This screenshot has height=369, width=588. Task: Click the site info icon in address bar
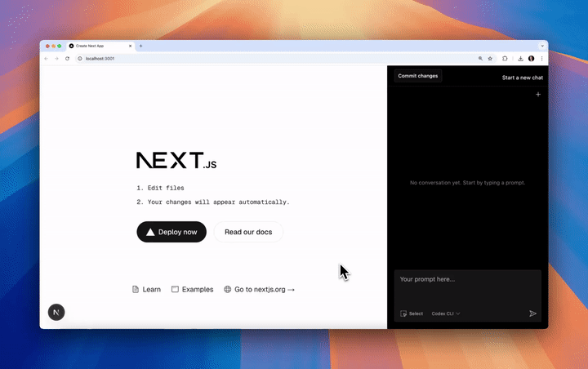click(x=80, y=59)
